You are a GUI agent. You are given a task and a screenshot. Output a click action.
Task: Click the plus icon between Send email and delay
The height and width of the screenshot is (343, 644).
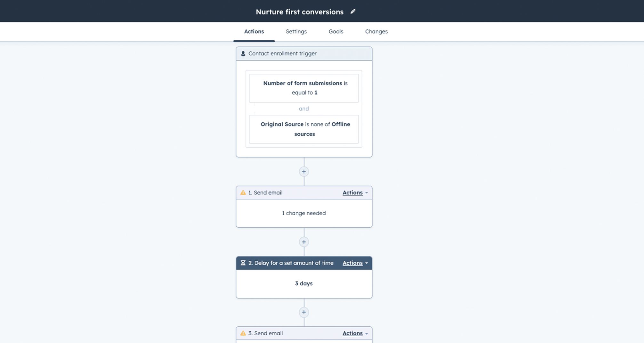304,242
